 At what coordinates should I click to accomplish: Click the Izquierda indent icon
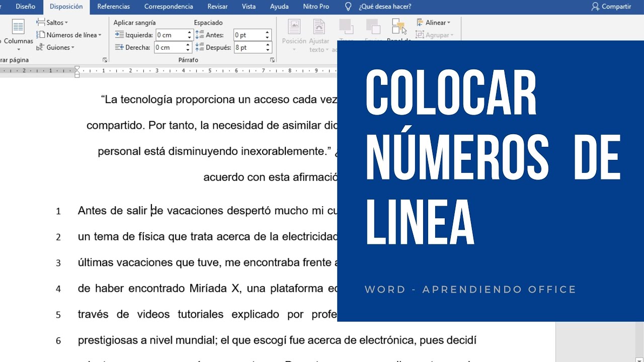point(119,35)
